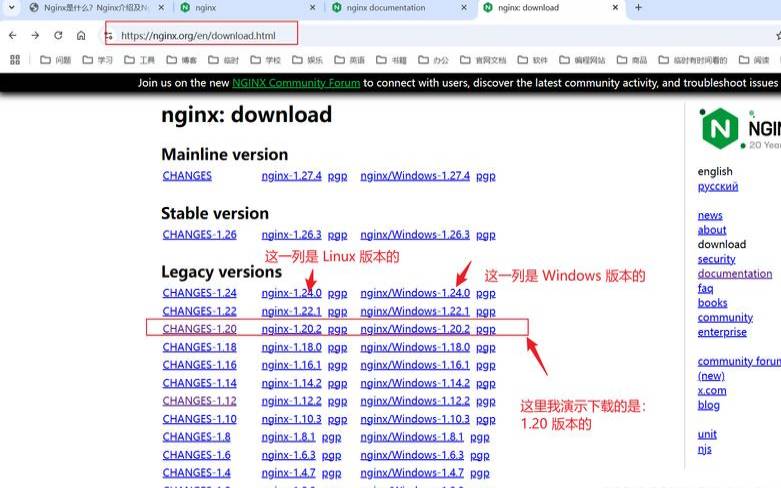Download nginx-1.27.4 mainline source
This screenshot has width=781, height=488.
point(291,176)
